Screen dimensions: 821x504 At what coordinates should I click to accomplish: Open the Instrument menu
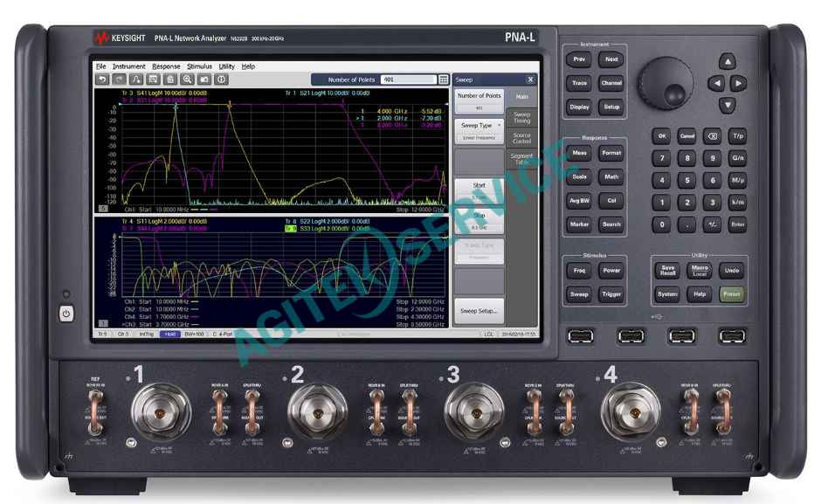point(128,66)
